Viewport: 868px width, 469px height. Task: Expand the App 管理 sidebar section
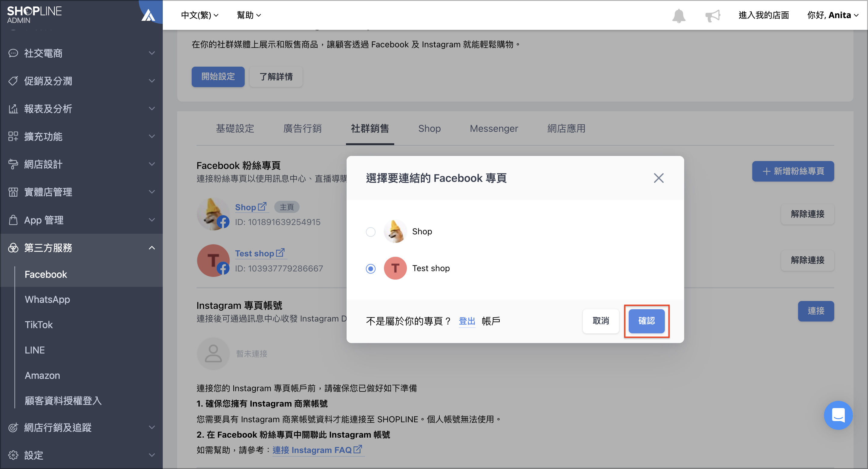click(81, 220)
